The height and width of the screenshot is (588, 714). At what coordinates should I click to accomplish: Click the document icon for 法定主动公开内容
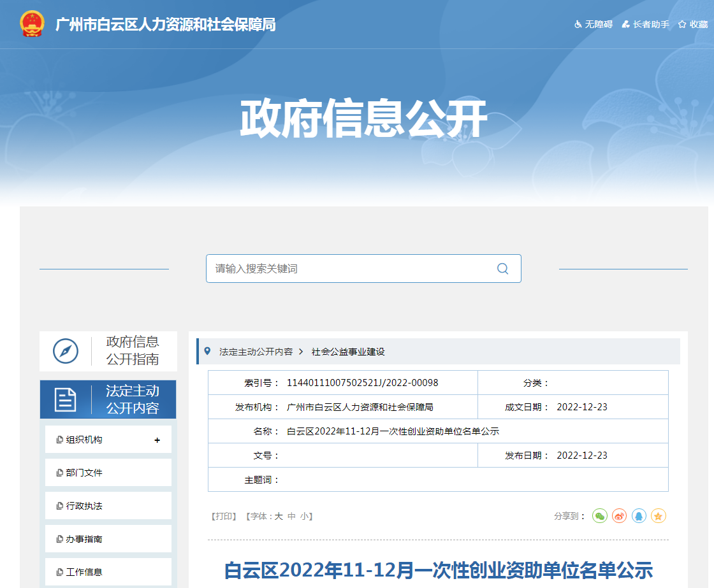click(66, 399)
